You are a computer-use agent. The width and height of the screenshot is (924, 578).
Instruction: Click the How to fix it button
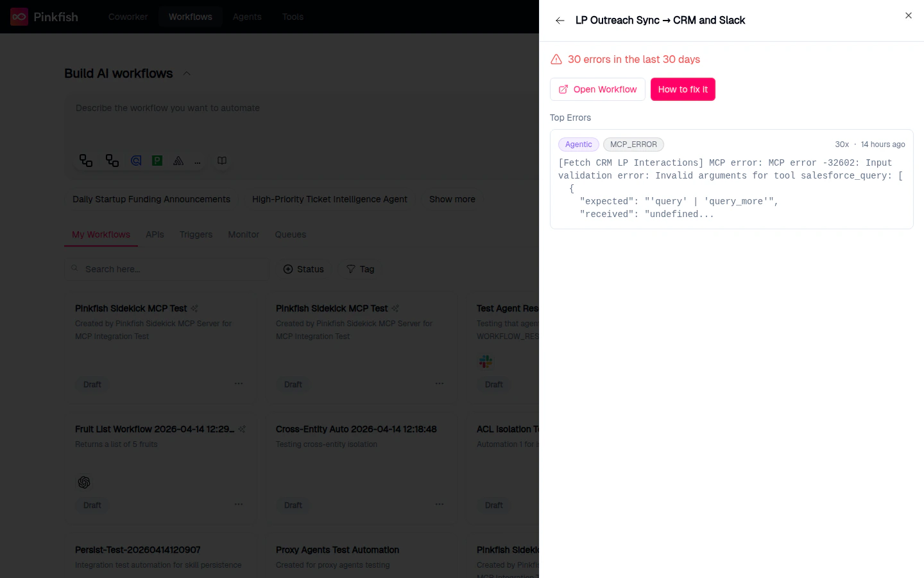[x=683, y=89]
